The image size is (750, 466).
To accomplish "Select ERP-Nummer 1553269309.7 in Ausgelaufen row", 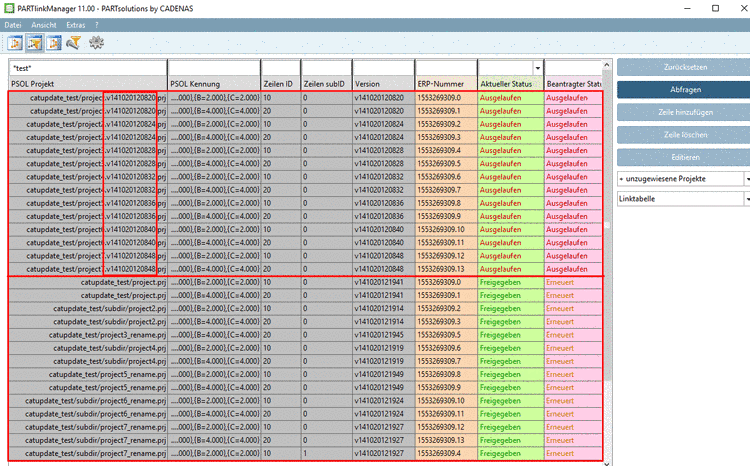I will pos(446,190).
